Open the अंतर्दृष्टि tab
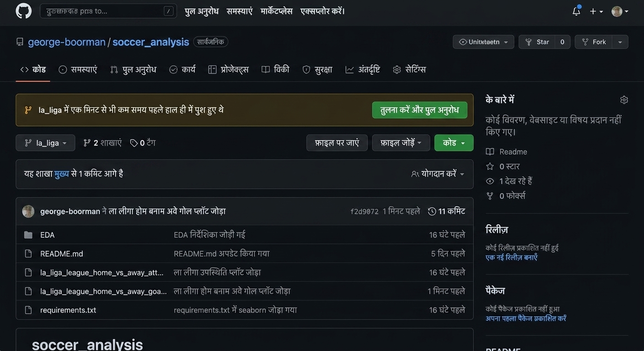Screen dimensions: 644x351 coord(362,69)
